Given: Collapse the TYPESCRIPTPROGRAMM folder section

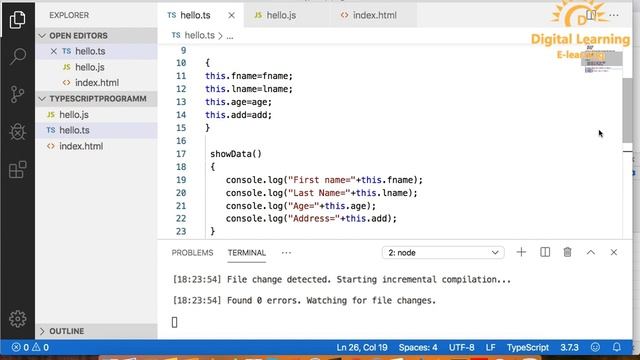Looking at the screenshot, I should click(x=96, y=99).
